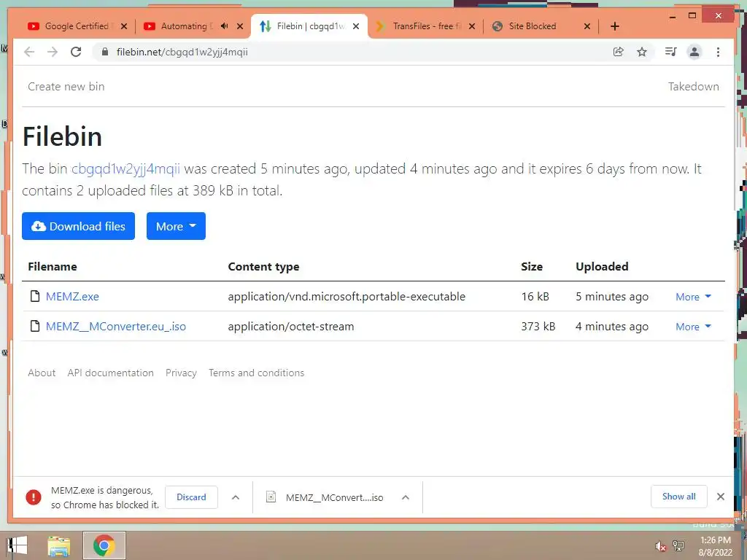This screenshot has width=747, height=560.
Task: Go back using the browser back arrow
Action: click(29, 52)
